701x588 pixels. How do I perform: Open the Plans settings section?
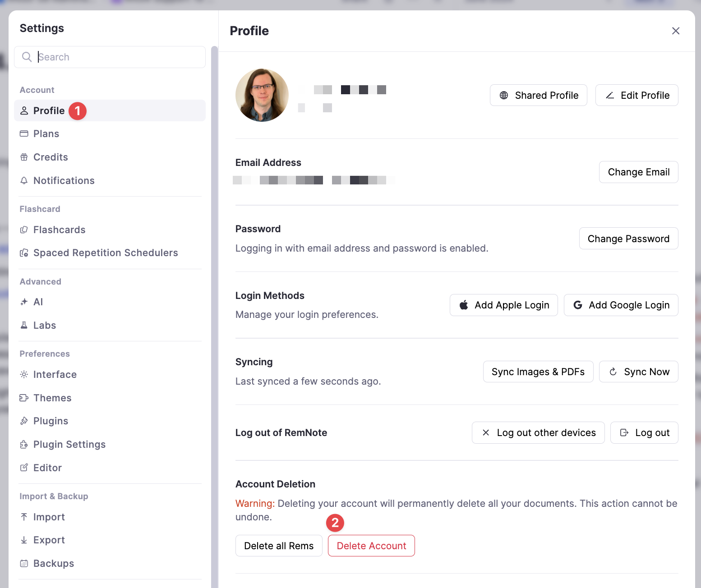coord(46,134)
